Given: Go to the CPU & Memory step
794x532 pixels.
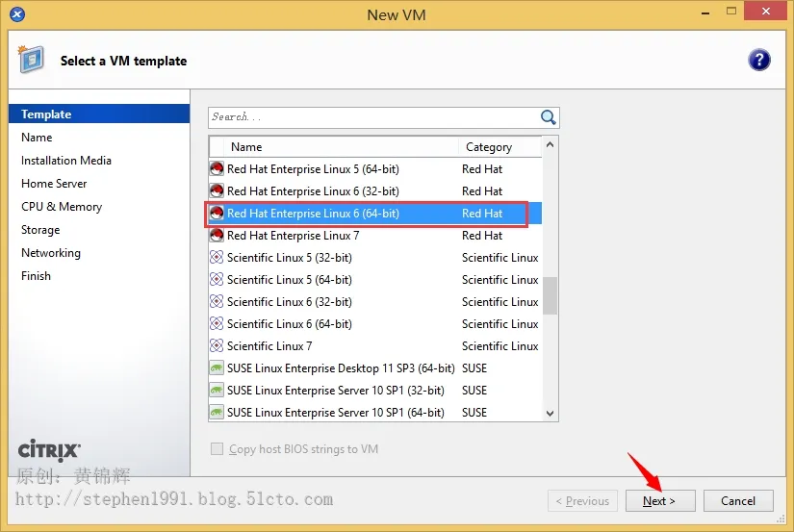Looking at the screenshot, I should pos(99,207).
